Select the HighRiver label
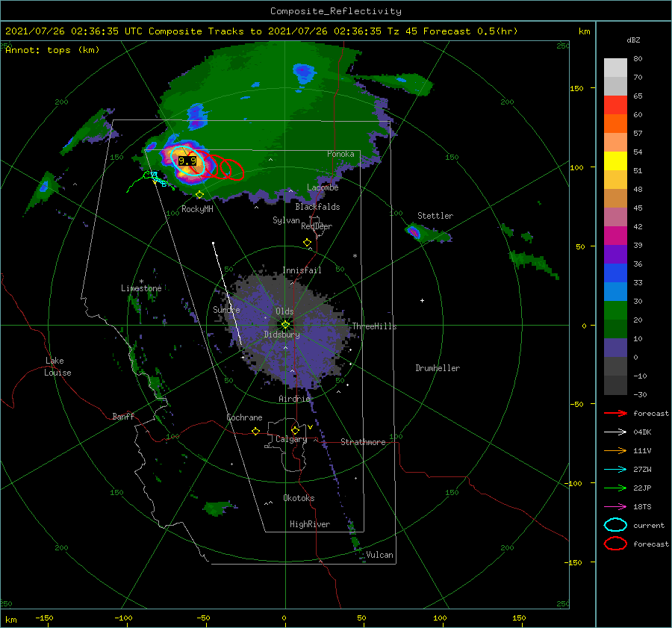This screenshot has height=628, width=672. click(310, 524)
